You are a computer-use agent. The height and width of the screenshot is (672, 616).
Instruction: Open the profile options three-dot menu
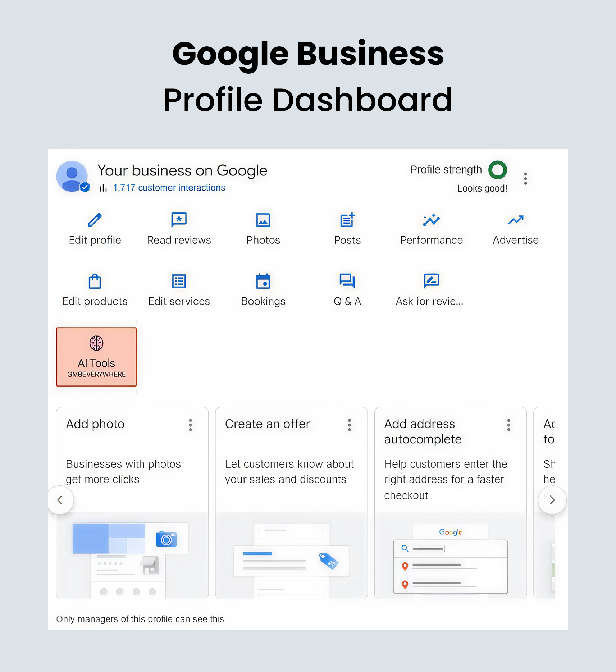point(525,178)
